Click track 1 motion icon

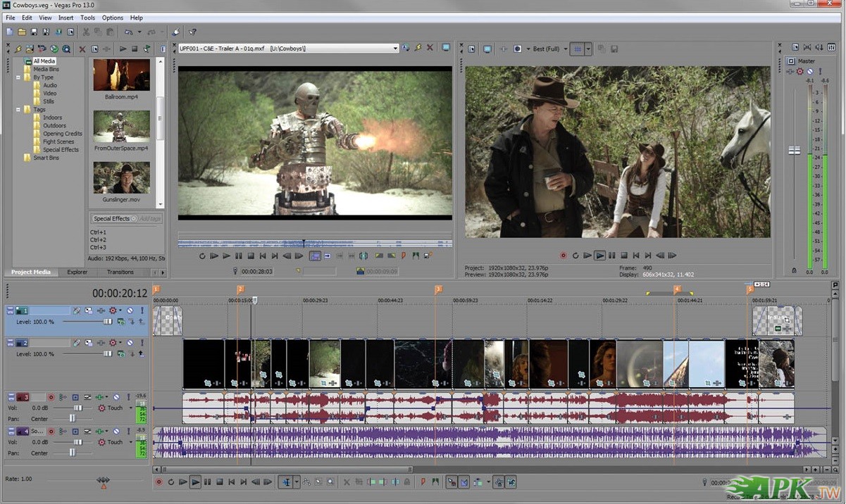tap(77, 310)
